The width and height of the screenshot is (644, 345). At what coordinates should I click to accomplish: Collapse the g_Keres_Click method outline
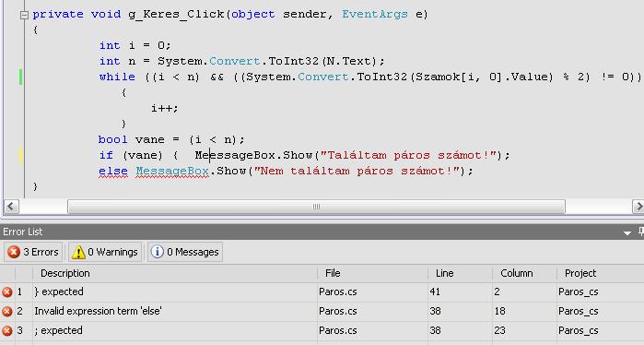[x=24, y=15]
